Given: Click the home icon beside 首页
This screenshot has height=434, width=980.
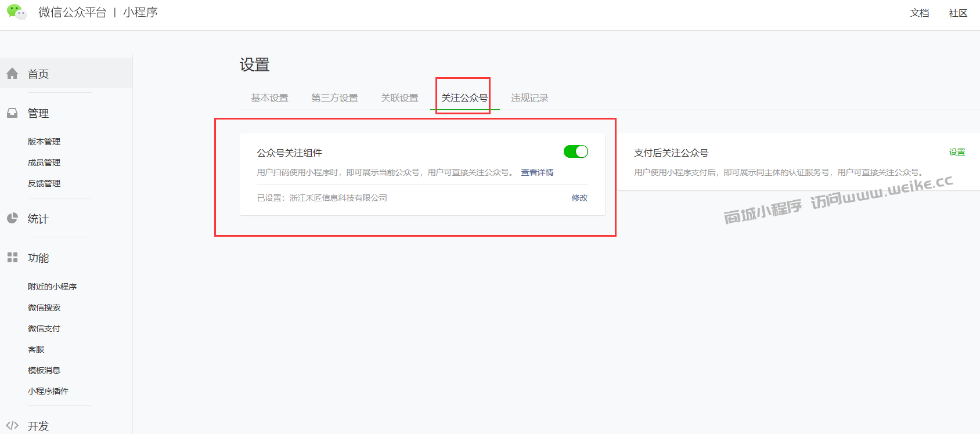Looking at the screenshot, I should (x=12, y=74).
